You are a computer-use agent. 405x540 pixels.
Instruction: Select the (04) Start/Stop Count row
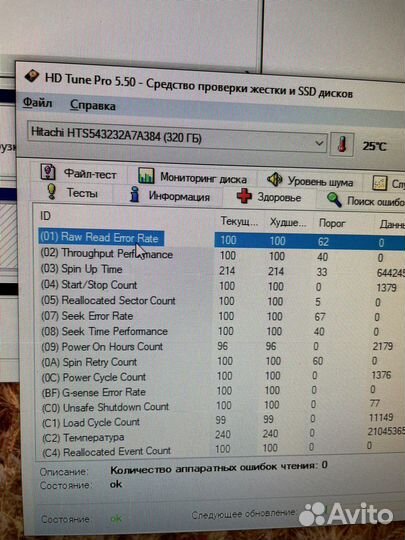[222, 285]
